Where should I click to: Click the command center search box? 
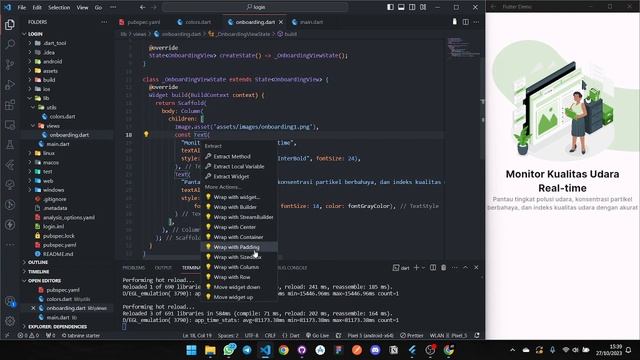(255, 7)
